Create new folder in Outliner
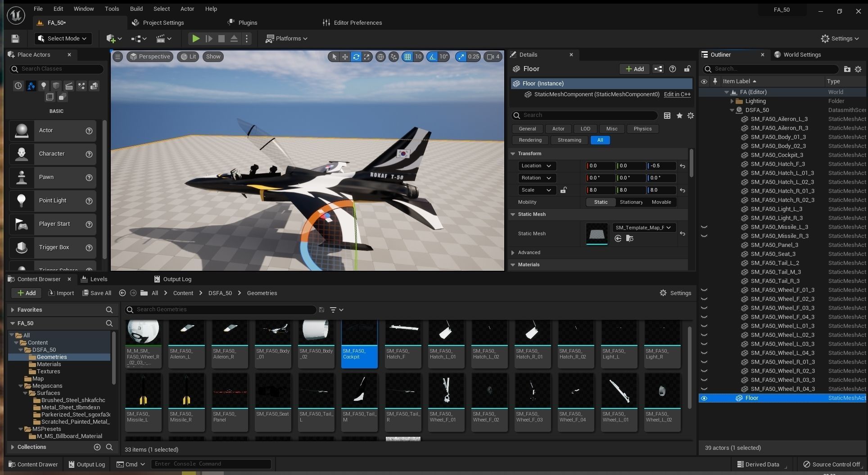 coord(847,69)
